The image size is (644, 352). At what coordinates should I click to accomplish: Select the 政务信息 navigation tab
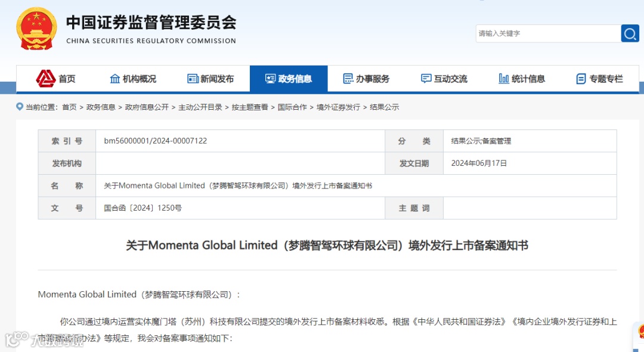click(289, 78)
